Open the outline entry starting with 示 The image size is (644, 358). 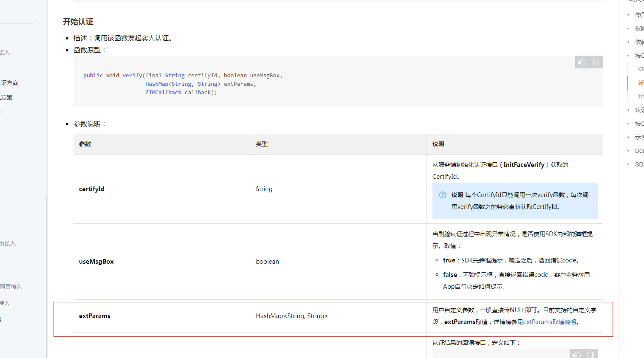pos(639,137)
